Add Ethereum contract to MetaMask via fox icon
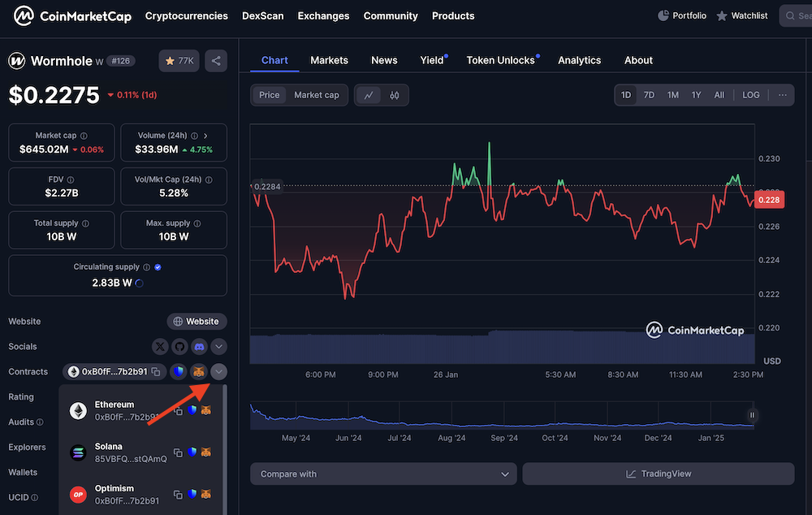The width and height of the screenshot is (812, 515). pos(205,411)
